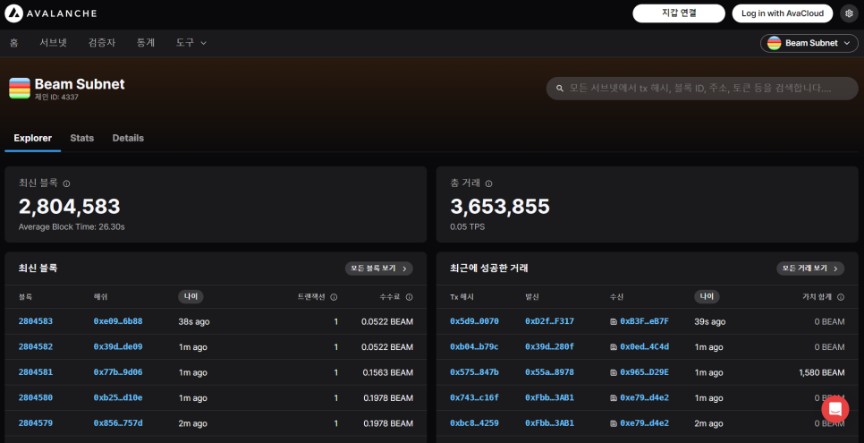Open 검증자 navigation item
864x443 pixels.
pyautogui.click(x=102, y=42)
